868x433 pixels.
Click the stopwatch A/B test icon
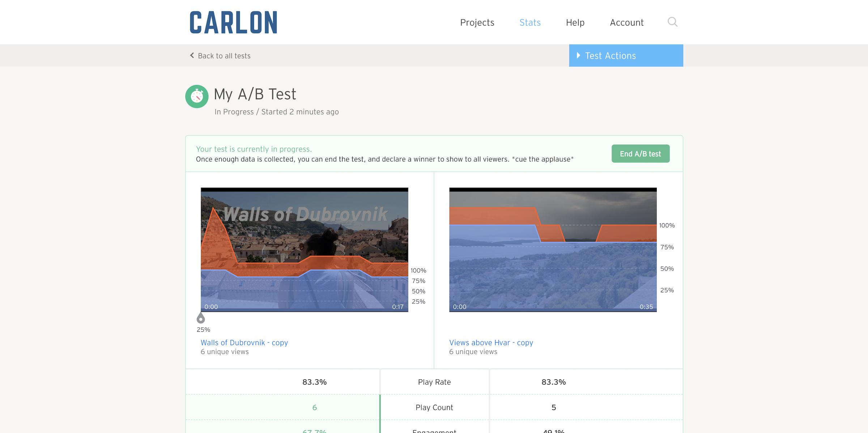[x=197, y=96]
